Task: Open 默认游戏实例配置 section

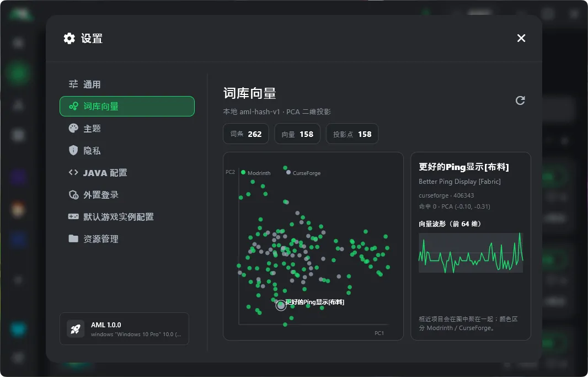Action: point(127,216)
